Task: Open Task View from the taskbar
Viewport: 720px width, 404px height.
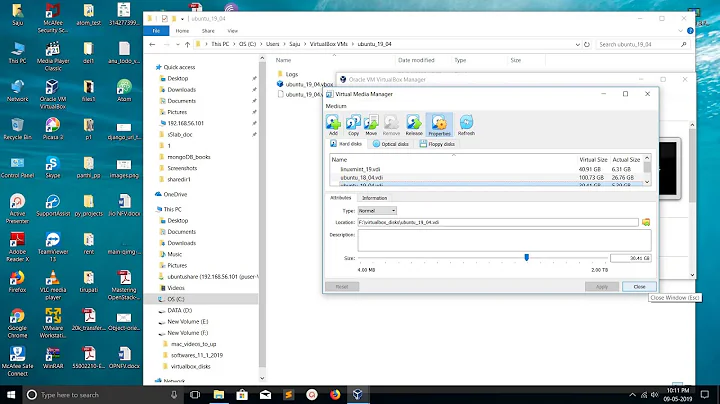Action: pyautogui.click(x=195, y=395)
